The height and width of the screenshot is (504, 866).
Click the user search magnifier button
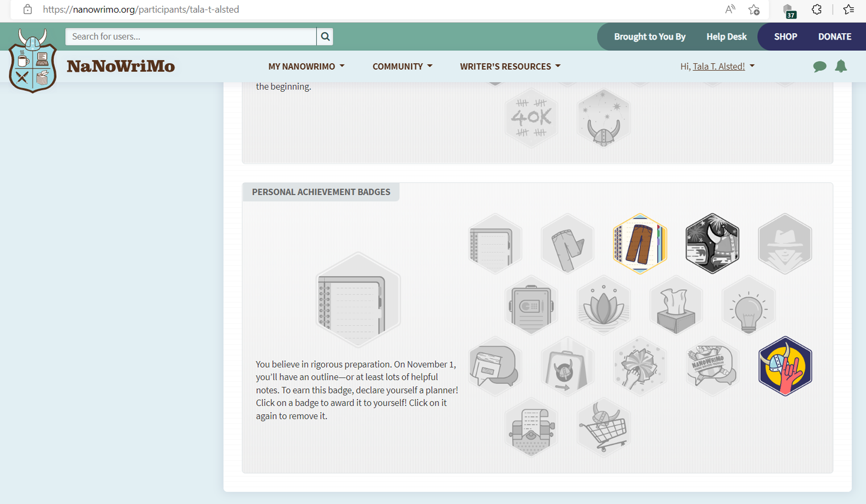pyautogui.click(x=325, y=36)
